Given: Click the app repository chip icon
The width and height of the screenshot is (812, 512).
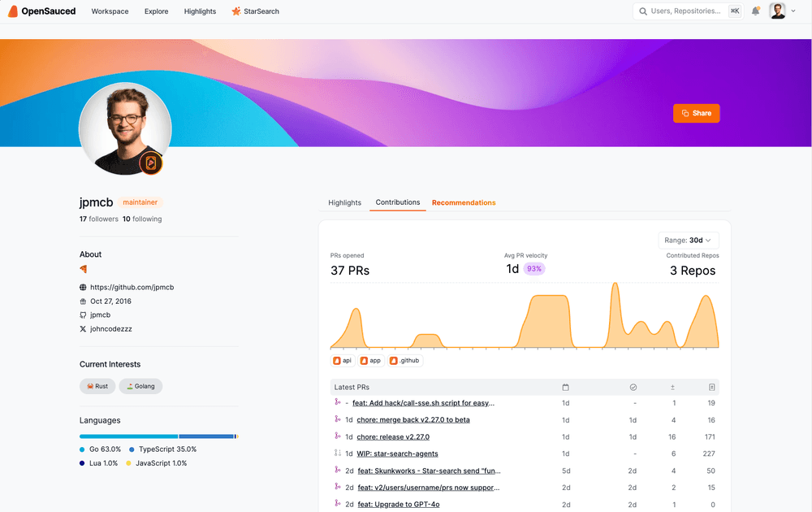Looking at the screenshot, I should 365,360.
